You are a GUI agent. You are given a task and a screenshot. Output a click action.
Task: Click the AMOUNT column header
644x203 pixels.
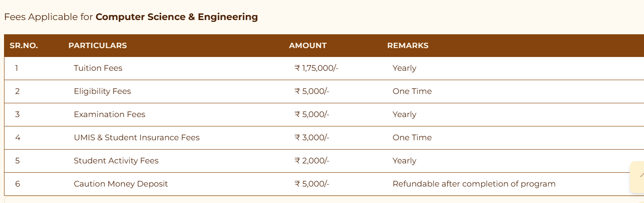[x=308, y=45]
